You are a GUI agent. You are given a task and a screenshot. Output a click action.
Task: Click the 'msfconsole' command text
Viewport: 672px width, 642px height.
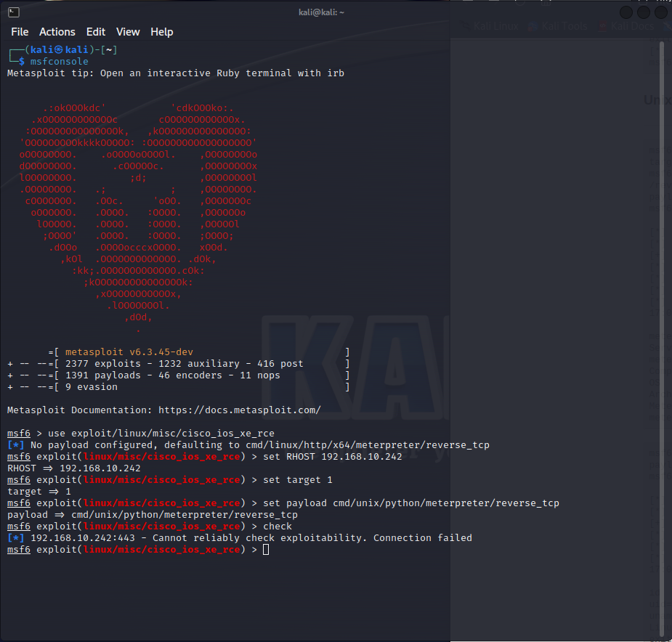pos(59,61)
